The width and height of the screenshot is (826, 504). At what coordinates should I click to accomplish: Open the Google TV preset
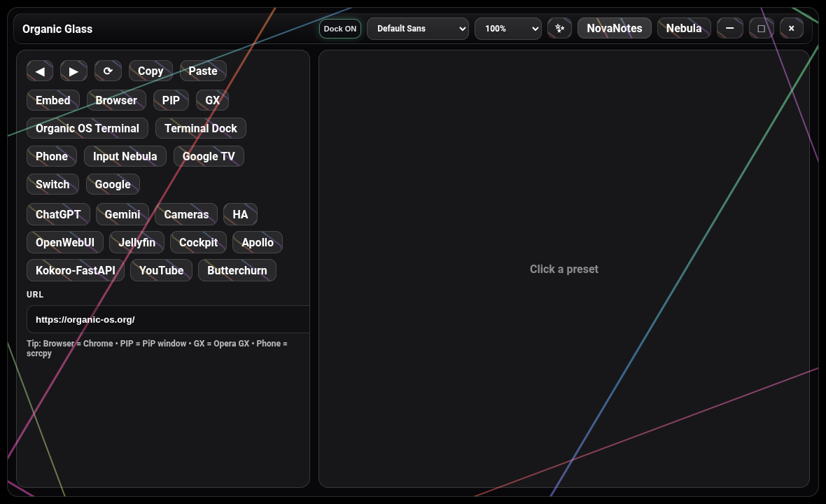209,156
